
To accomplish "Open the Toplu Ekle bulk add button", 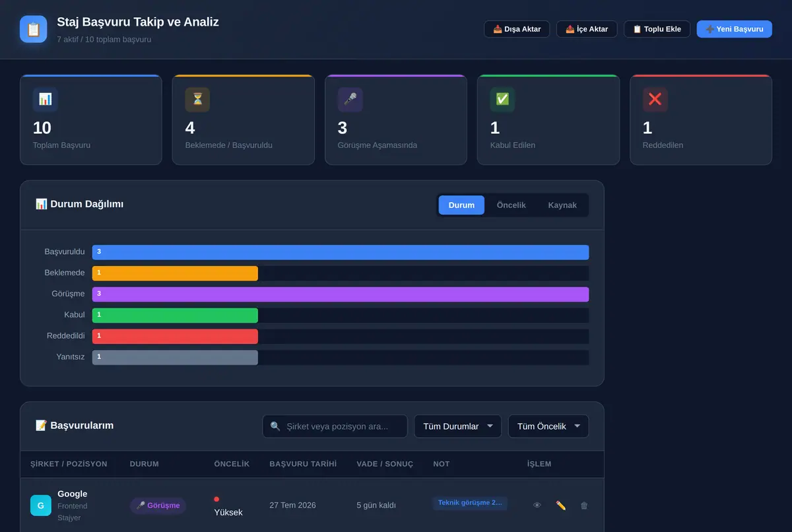I will pos(657,29).
